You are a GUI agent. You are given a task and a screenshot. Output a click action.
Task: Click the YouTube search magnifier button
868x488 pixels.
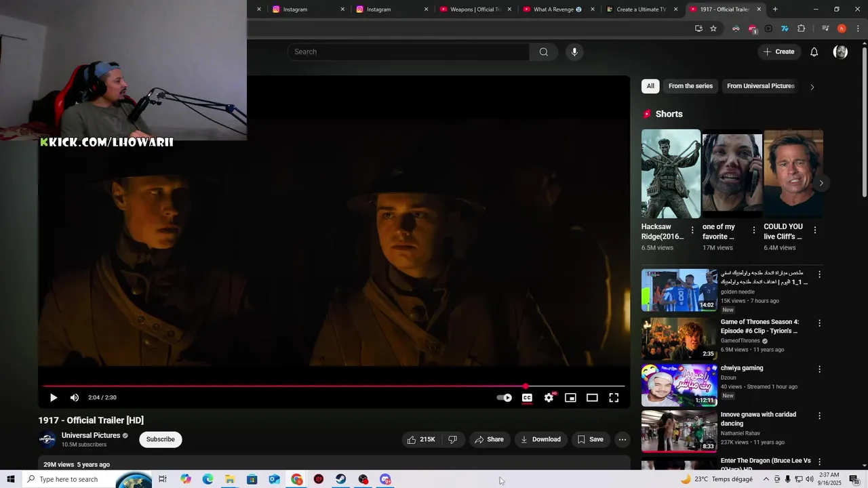pos(543,52)
